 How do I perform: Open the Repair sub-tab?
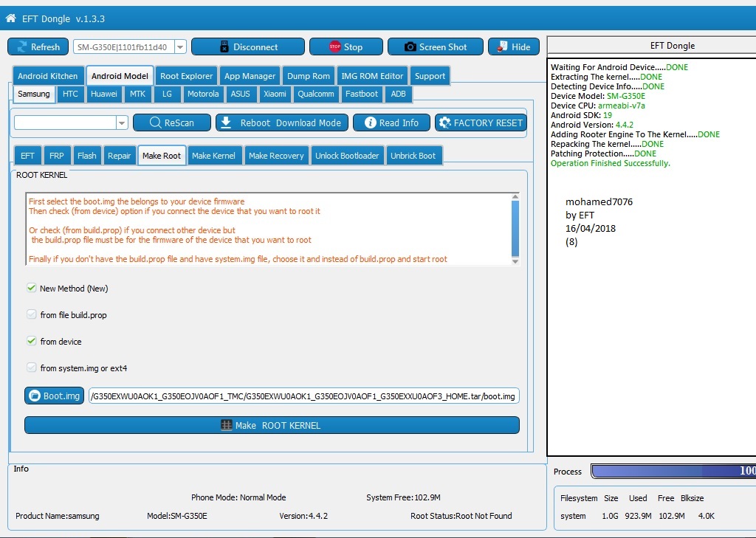point(119,155)
